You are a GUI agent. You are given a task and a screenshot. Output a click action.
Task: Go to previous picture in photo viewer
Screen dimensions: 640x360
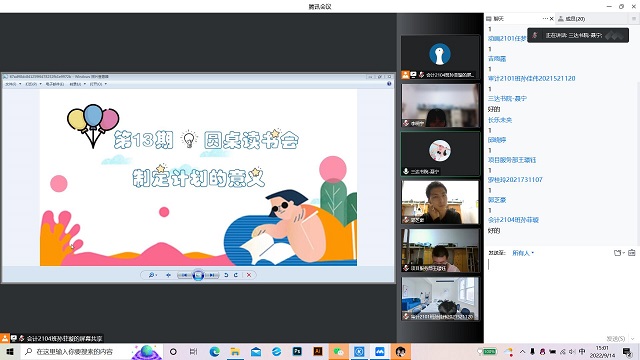(x=184, y=275)
